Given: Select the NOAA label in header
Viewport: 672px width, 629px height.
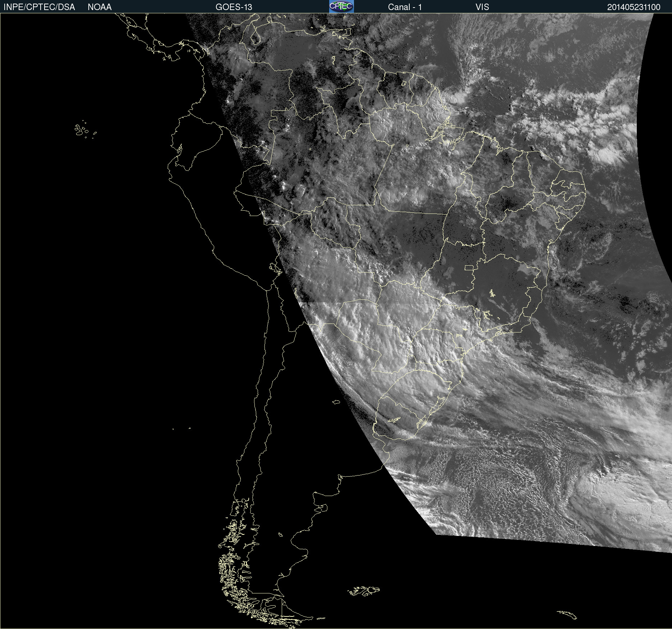Looking at the screenshot, I should click(x=100, y=7).
